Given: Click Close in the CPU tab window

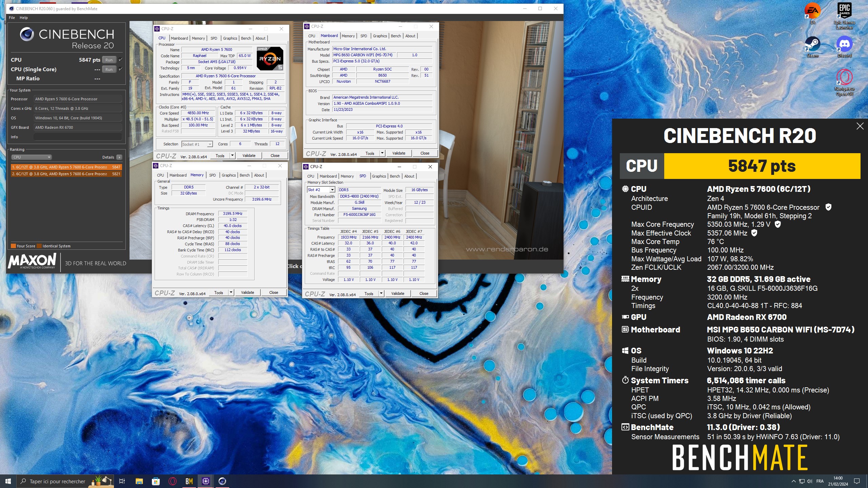Looking at the screenshot, I should click(275, 156).
